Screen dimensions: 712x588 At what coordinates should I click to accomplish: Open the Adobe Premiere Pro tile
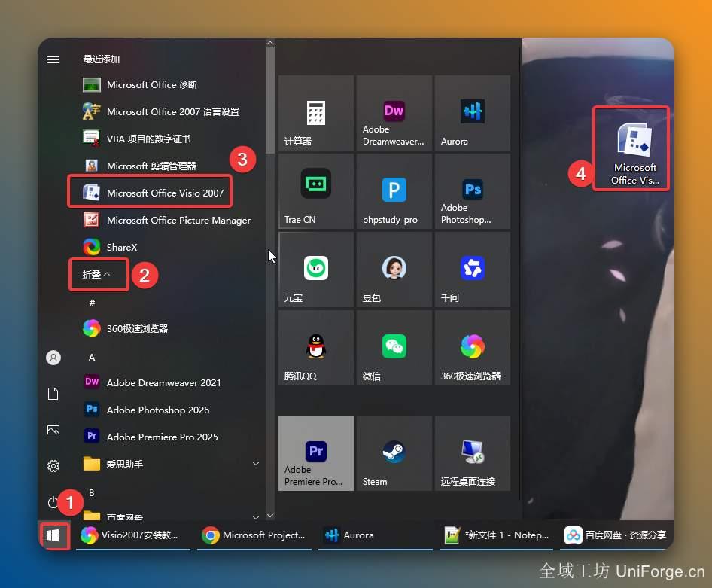316,453
